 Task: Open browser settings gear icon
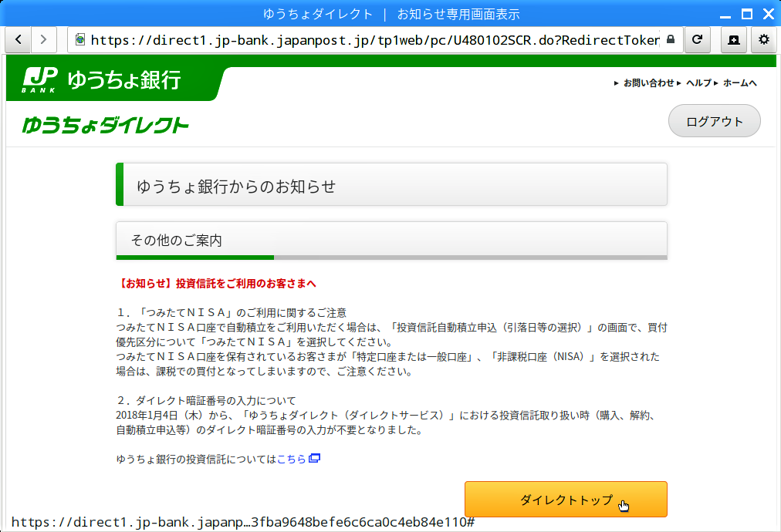[x=763, y=39]
